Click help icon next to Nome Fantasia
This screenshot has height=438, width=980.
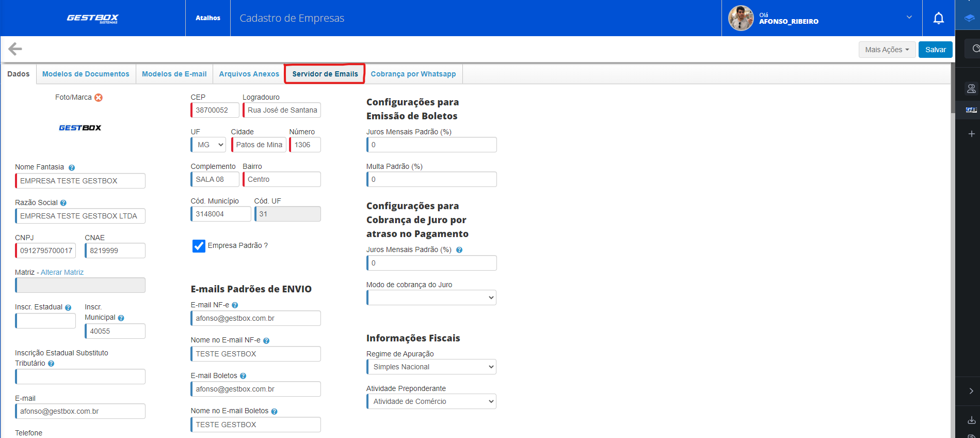coord(72,168)
